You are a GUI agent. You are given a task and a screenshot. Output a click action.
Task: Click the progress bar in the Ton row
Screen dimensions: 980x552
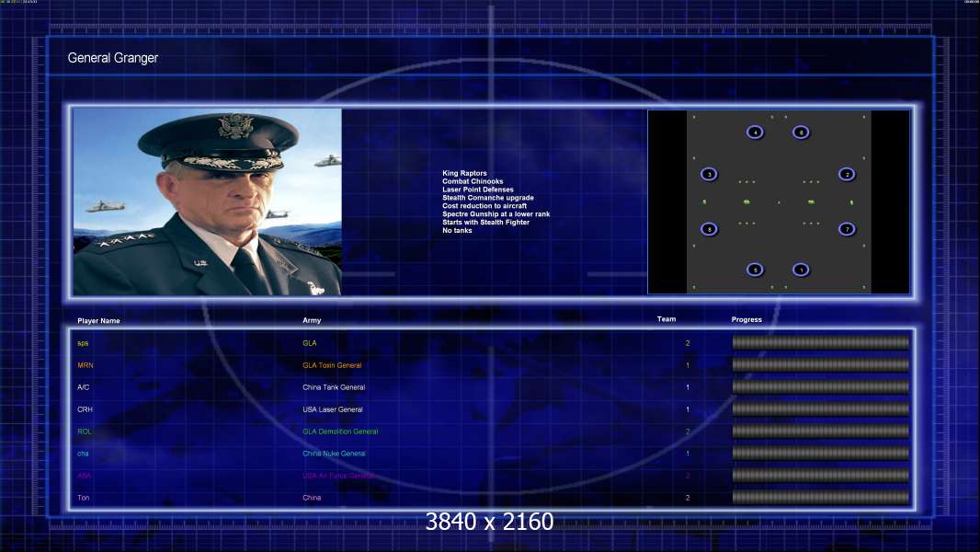(821, 498)
